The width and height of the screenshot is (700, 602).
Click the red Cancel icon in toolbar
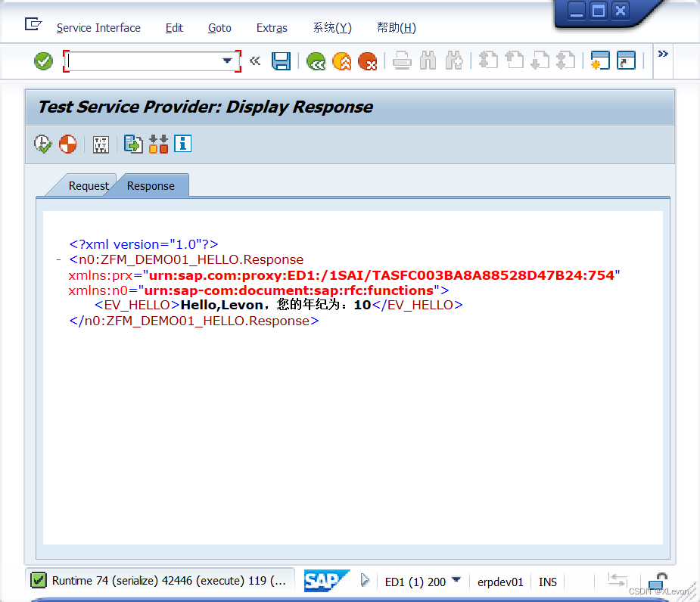coord(369,62)
